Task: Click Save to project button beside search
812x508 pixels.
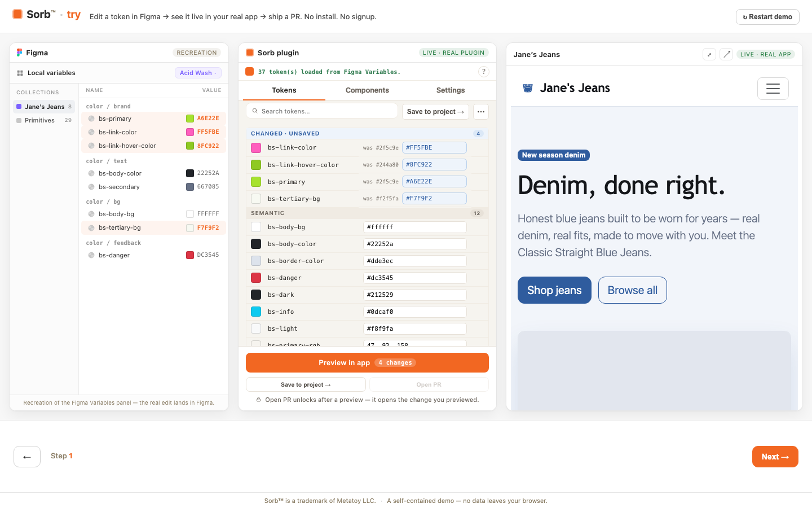Action: coord(435,112)
